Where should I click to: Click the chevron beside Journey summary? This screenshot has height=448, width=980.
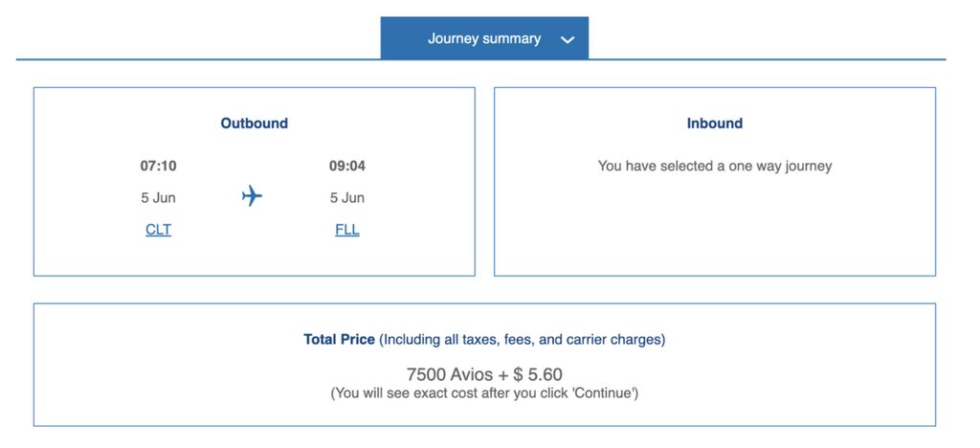coord(568,40)
